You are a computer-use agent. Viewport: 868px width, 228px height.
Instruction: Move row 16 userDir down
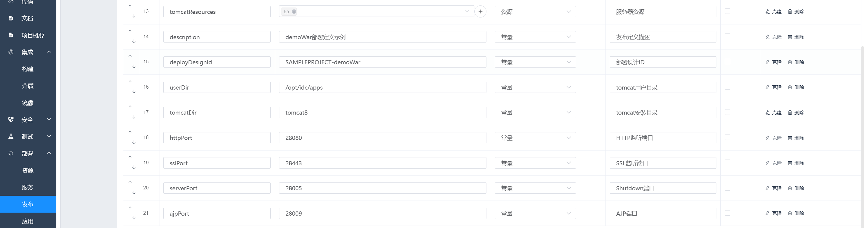(x=134, y=92)
